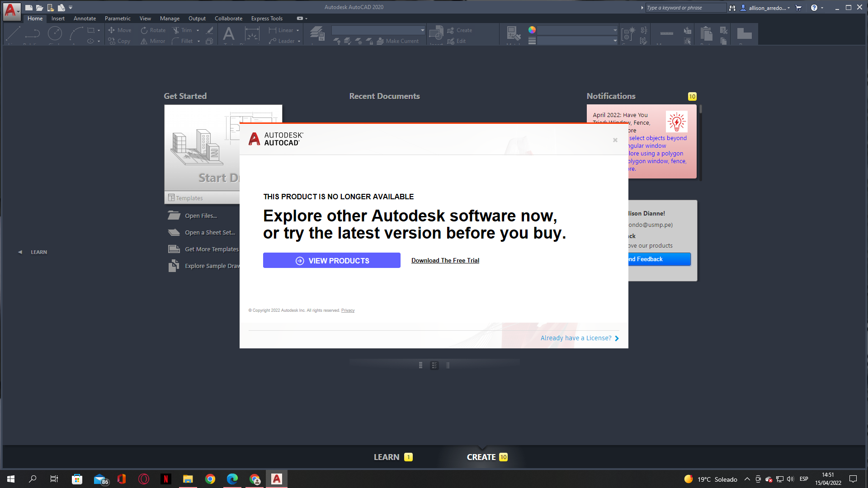Viewport: 868px width, 488px height.
Task: Open Windows Start menu
Action: tap(11, 479)
